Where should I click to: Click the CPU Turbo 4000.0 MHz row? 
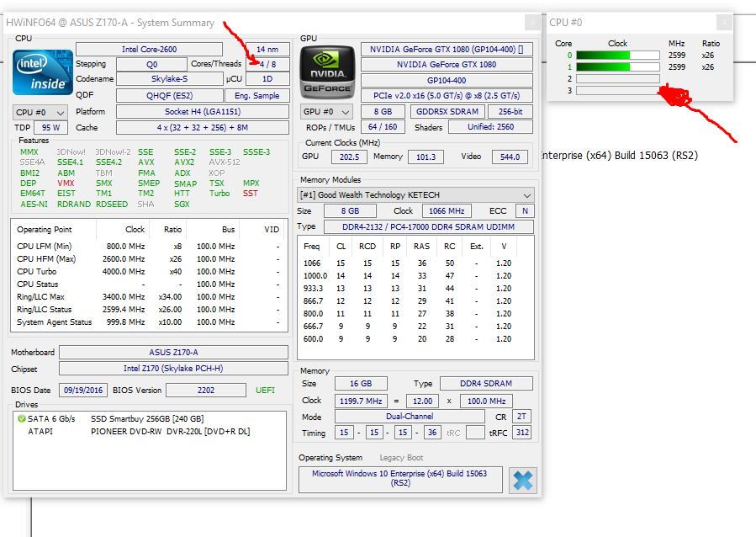click(x=149, y=272)
